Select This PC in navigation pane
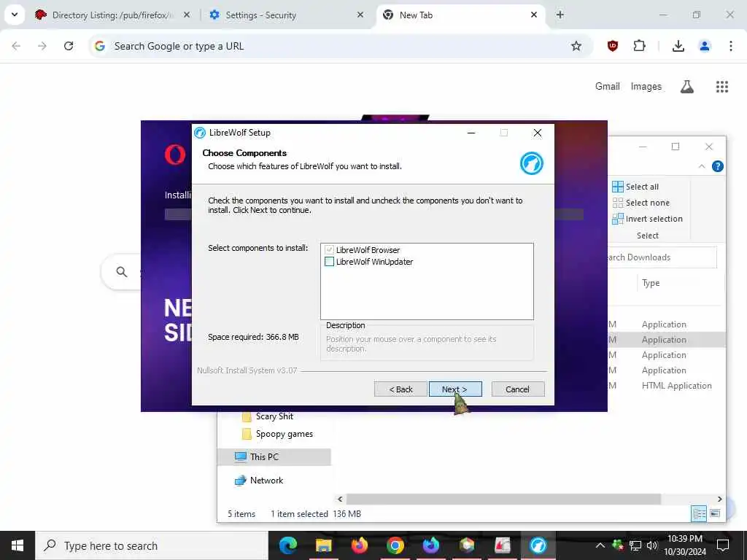This screenshot has height=560, width=747. (274, 456)
